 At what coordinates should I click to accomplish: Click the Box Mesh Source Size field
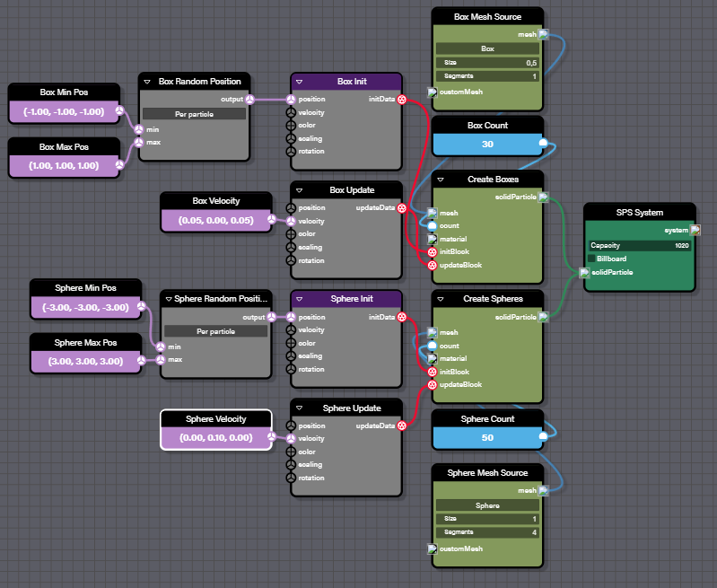click(x=487, y=63)
